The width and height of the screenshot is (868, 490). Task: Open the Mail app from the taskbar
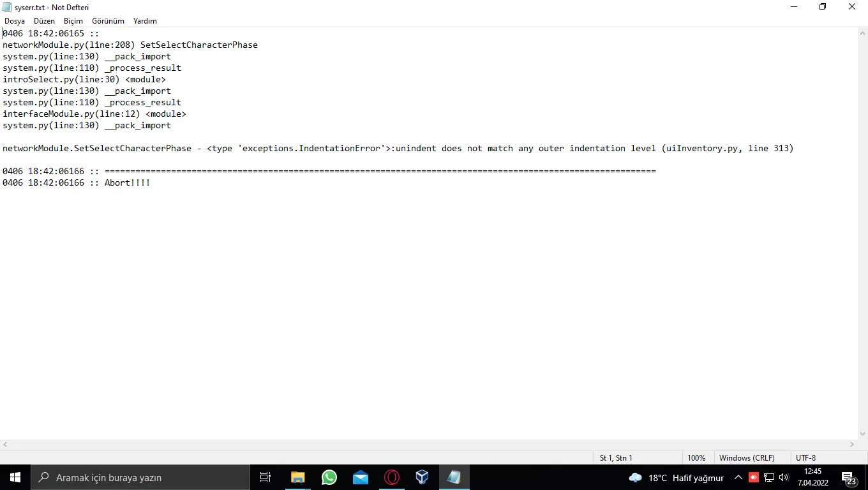pos(360,477)
